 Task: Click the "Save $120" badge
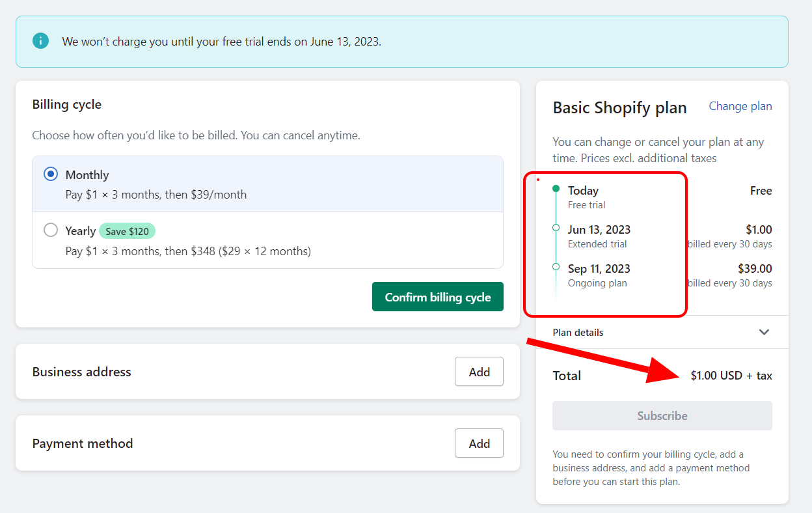tap(127, 230)
